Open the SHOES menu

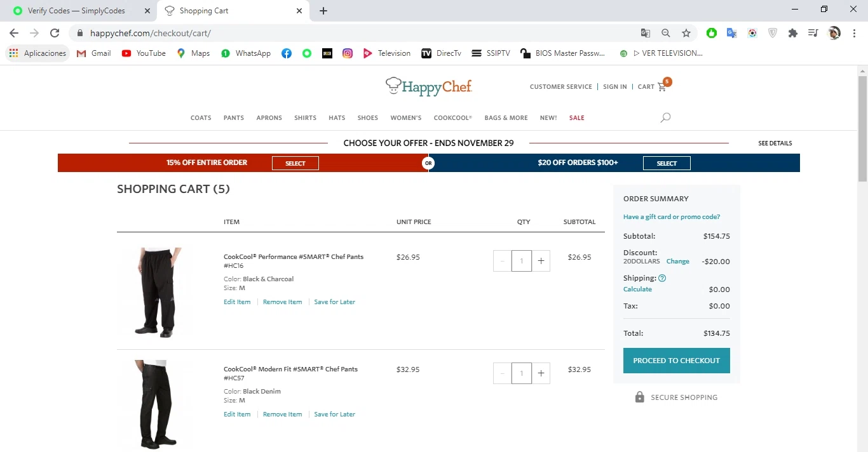pos(368,118)
